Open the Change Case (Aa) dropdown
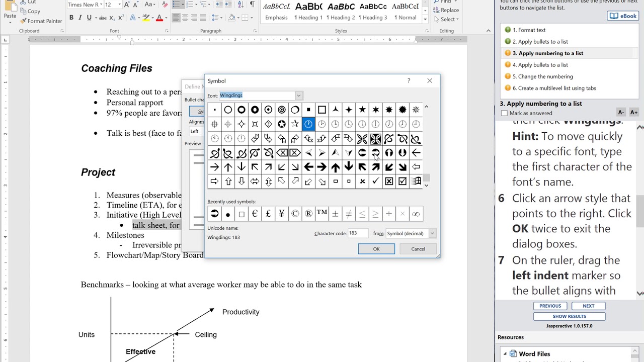This screenshot has height=362, width=644. (150, 5)
